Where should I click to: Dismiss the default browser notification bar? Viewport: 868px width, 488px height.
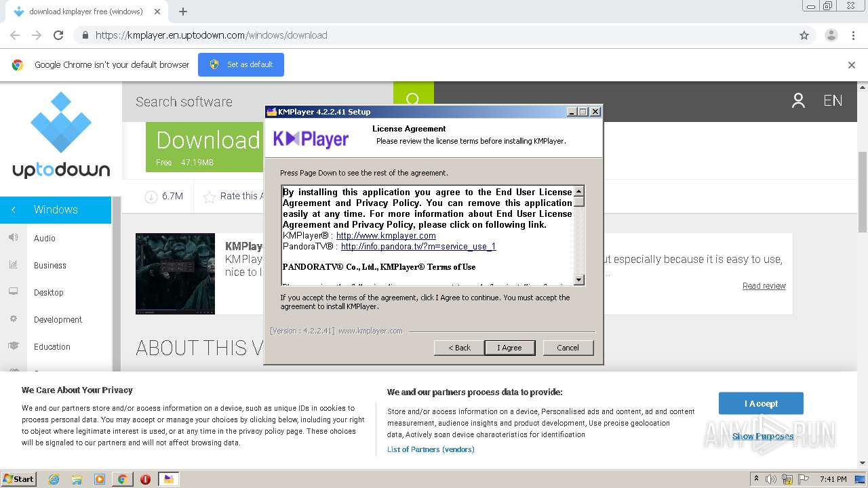coord(852,65)
